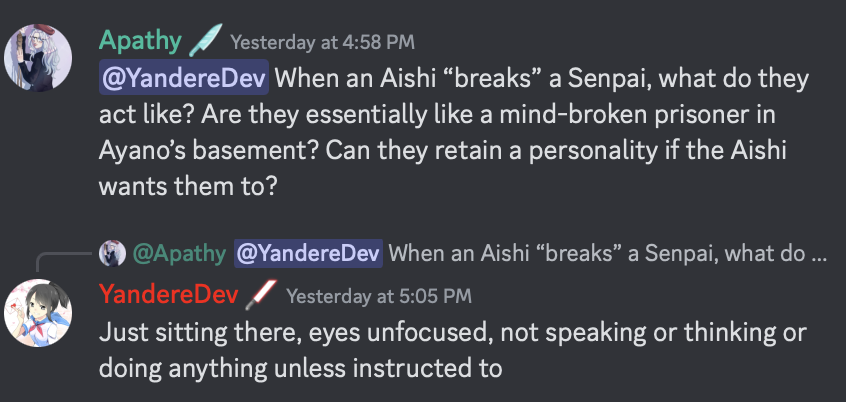The height and width of the screenshot is (402, 846).
Task: Open the Apathy username at message top
Action: click(x=140, y=41)
